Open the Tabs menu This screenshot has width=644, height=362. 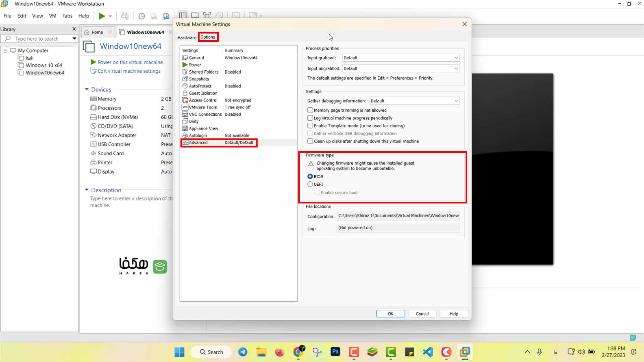tap(67, 16)
